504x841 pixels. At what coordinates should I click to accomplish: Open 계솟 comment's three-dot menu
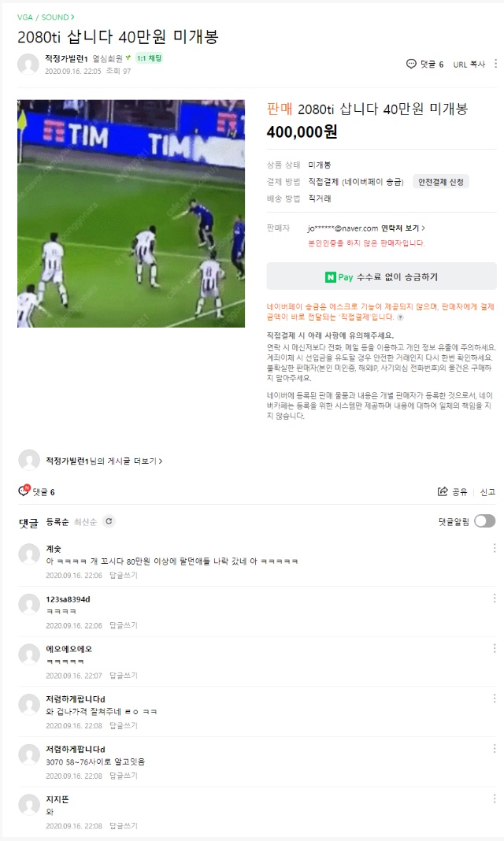pyautogui.click(x=495, y=548)
